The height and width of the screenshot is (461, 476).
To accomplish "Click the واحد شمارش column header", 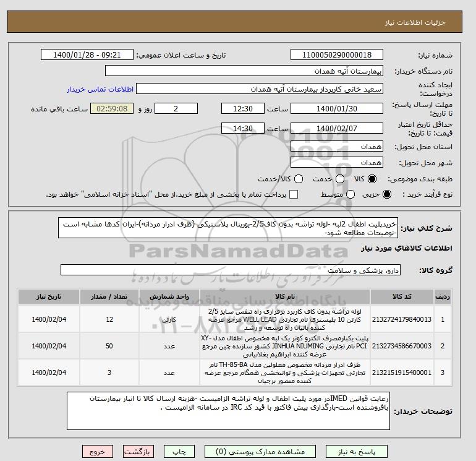I will [169, 296].
